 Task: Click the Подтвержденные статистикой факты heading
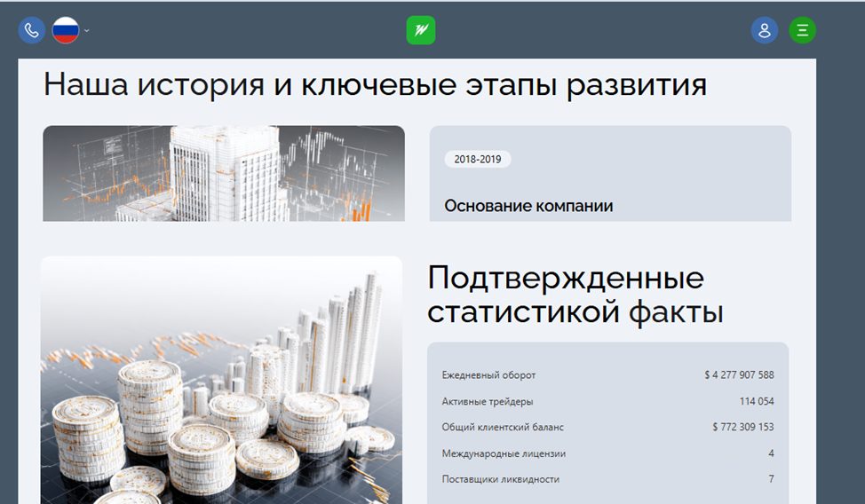(x=575, y=295)
